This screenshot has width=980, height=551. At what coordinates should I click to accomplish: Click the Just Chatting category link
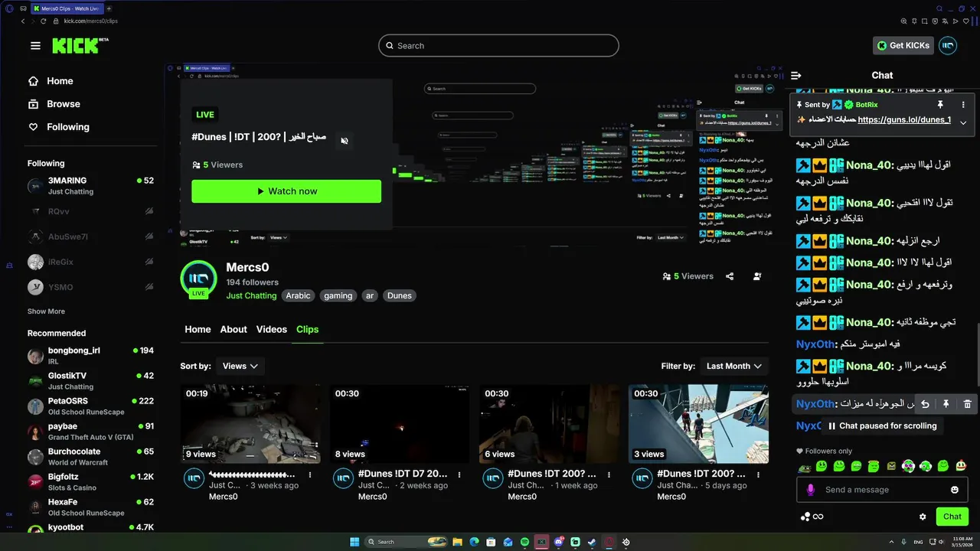pyautogui.click(x=251, y=296)
